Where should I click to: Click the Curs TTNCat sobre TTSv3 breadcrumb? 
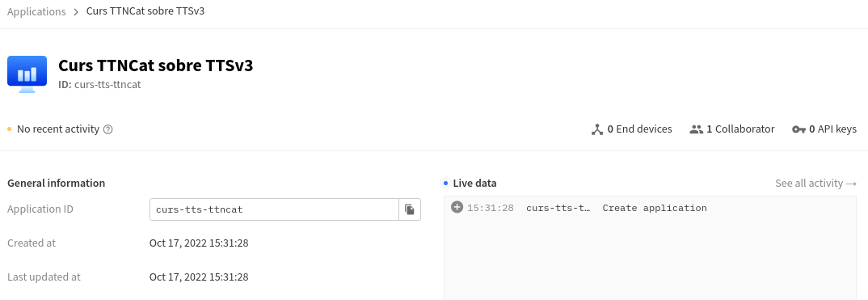tap(145, 11)
